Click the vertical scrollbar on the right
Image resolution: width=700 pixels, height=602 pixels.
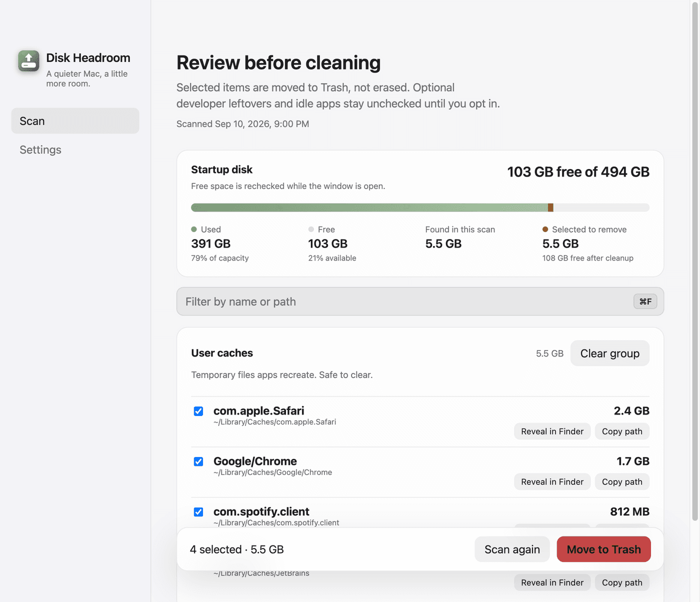pyautogui.click(x=695, y=262)
